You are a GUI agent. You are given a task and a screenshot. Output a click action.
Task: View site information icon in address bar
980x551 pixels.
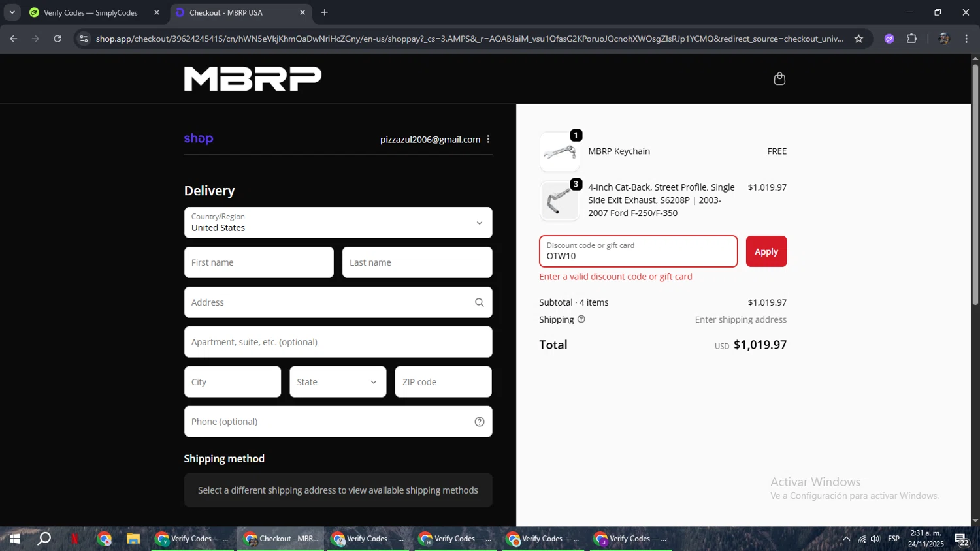[84, 39]
